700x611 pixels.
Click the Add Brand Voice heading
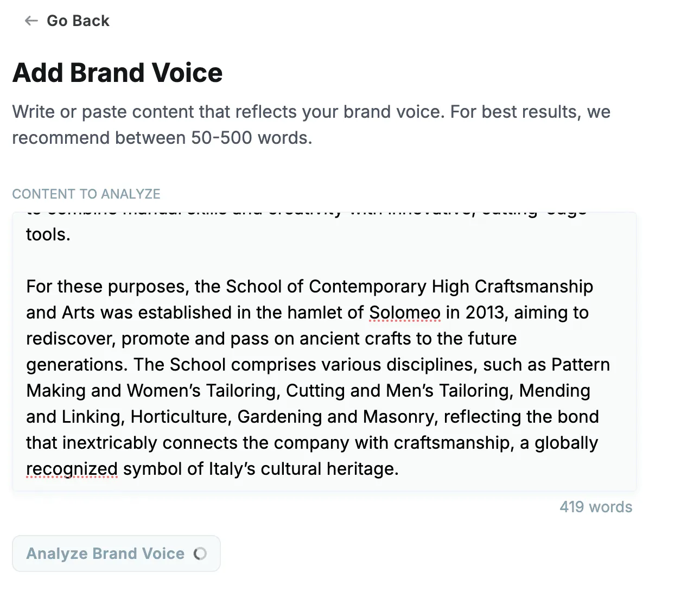coord(117,73)
